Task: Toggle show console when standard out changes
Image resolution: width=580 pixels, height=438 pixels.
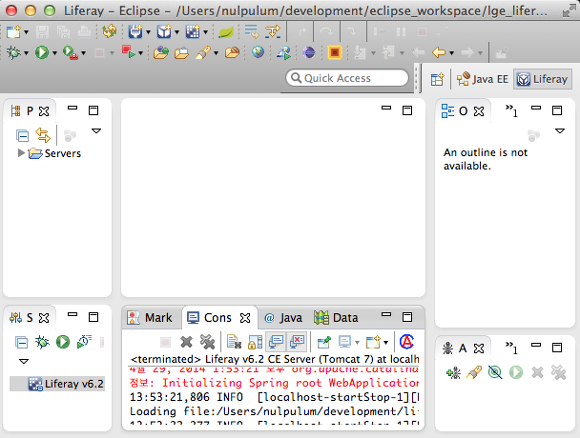Action: (x=276, y=341)
